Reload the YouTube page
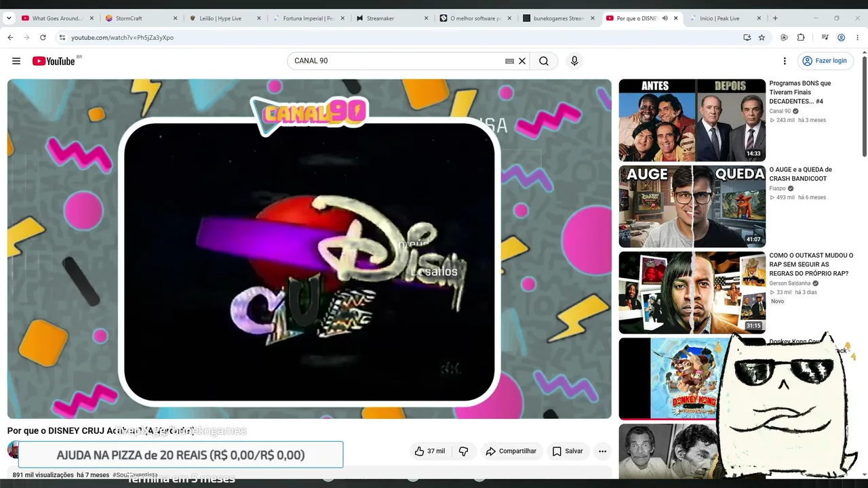This screenshot has height=488, width=868. [43, 37]
